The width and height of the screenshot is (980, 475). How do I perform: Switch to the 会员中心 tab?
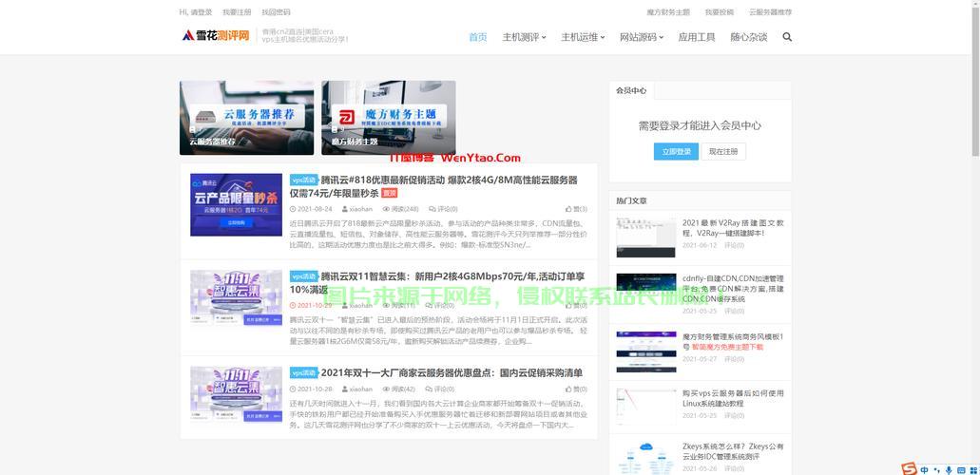click(631, 90)
